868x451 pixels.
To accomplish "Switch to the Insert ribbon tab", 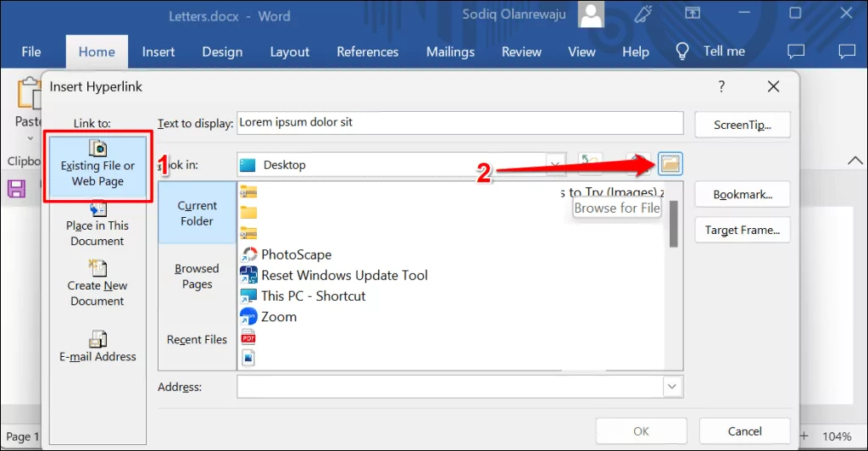I will pyautogui.click(x=159, y=52).
